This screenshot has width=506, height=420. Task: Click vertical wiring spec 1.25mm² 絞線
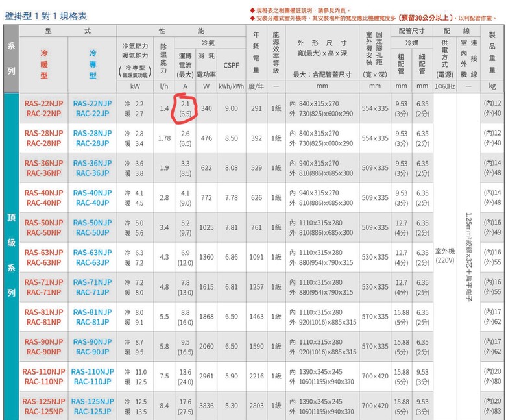(469, 256)
